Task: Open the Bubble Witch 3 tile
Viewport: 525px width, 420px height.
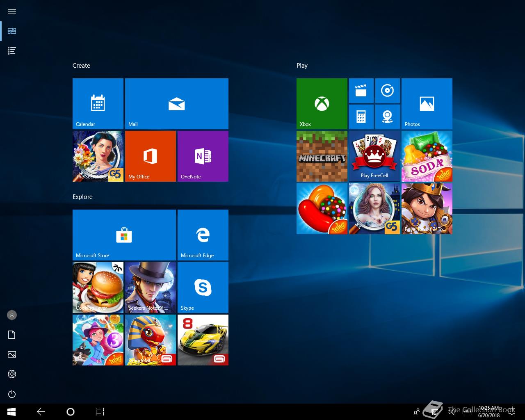Action: (98, 340)
